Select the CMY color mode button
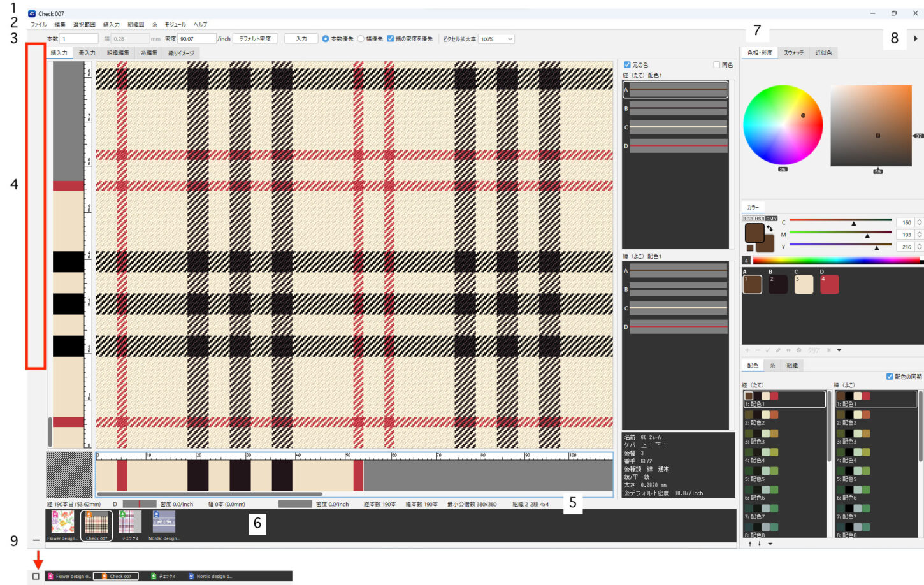Image resolution: width=924 pixels, height=585 pixels. tap(772, 219)
